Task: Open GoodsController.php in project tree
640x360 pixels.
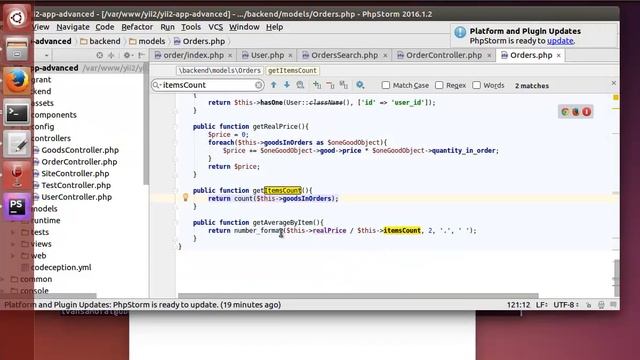Action: 80,150
